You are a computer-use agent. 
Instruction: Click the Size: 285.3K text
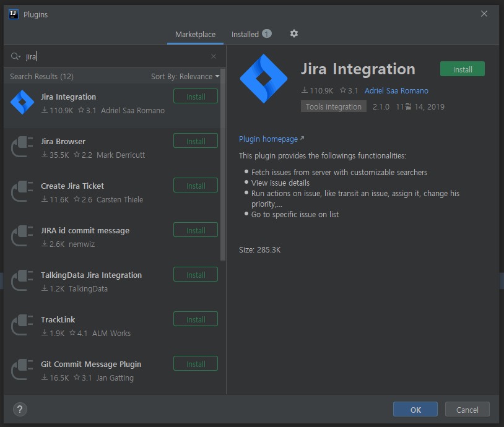click(259, 250)
